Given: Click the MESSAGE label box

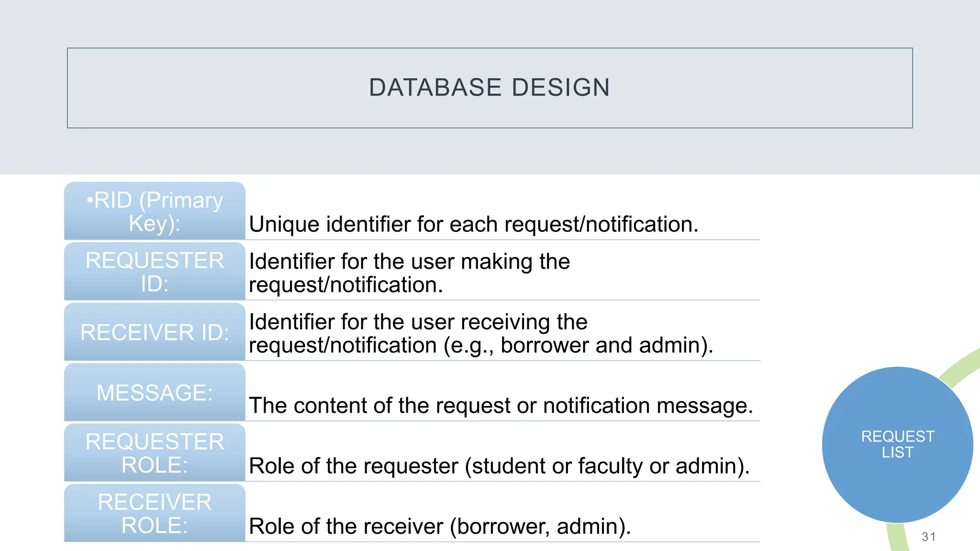Looking at the screenshot, I should tap(155, 392).
